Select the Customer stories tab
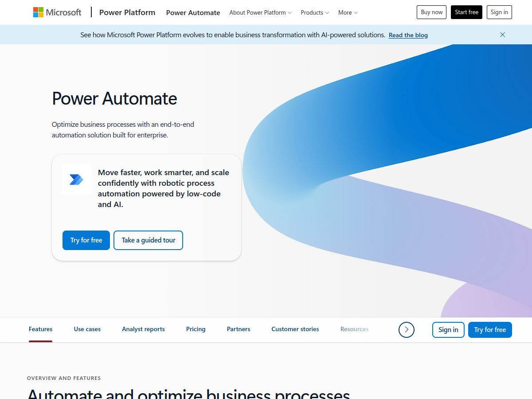532x399 pixels. click(x=295, y=329)
